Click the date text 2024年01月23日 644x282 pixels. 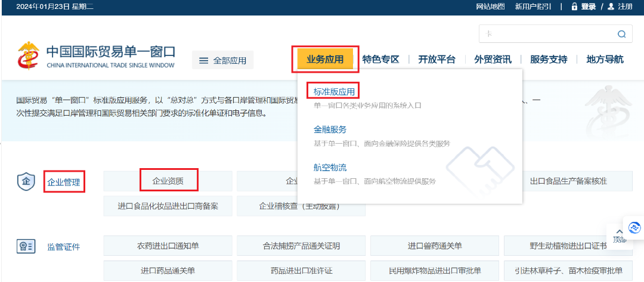pyautogui.click(x=43, y=7)
